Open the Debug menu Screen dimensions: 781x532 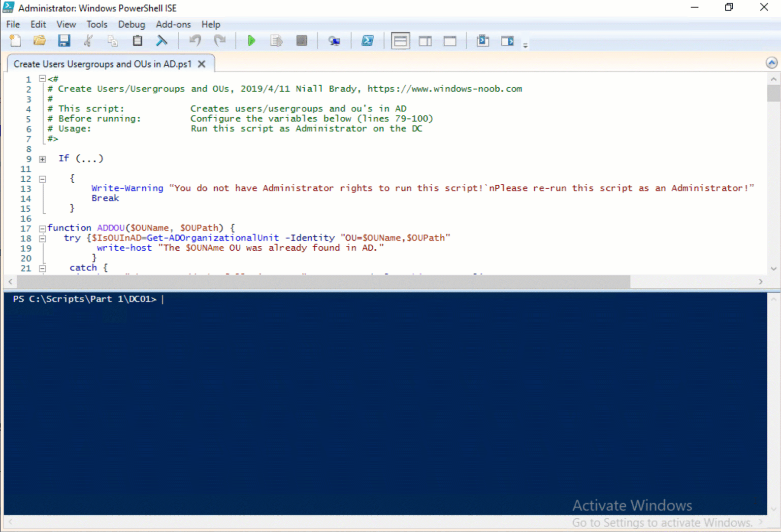[131, 24]
